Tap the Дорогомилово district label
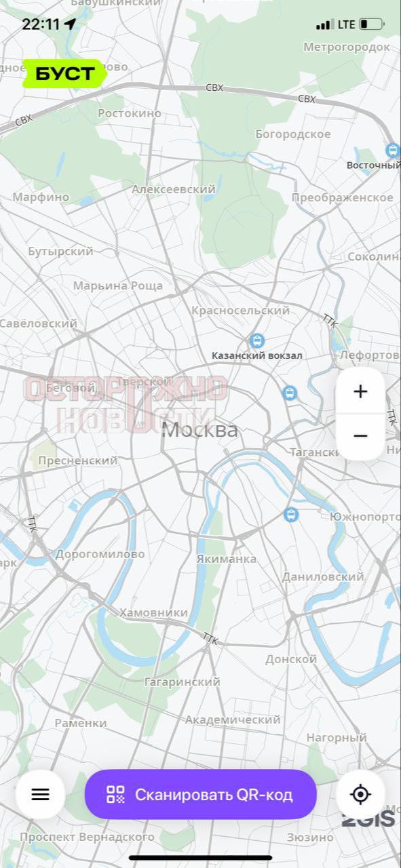Image resolution: width=401 pixels, height=868 pixels. click(100, 553)
